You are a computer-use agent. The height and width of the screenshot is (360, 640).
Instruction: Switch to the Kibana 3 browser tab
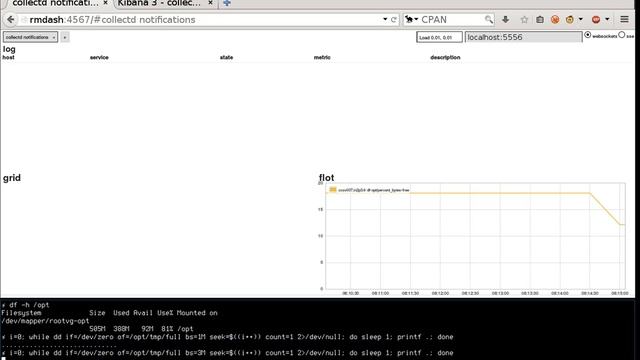coord(159,3)
